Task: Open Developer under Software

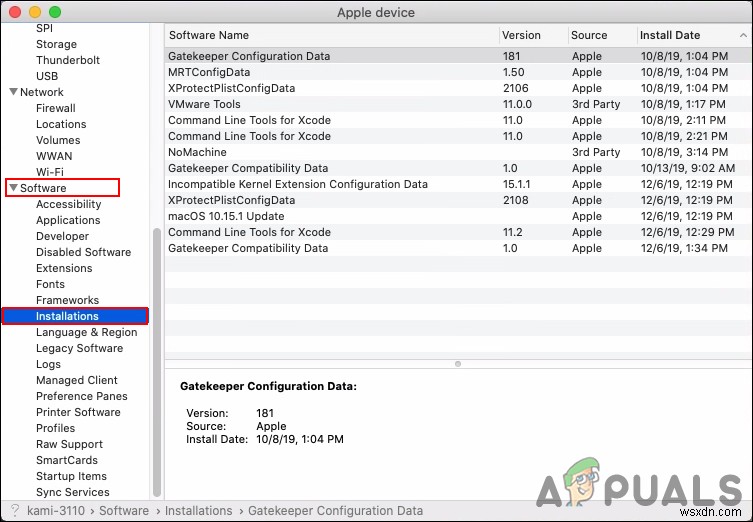Action: pyautogui.click(x=62, y=236)
